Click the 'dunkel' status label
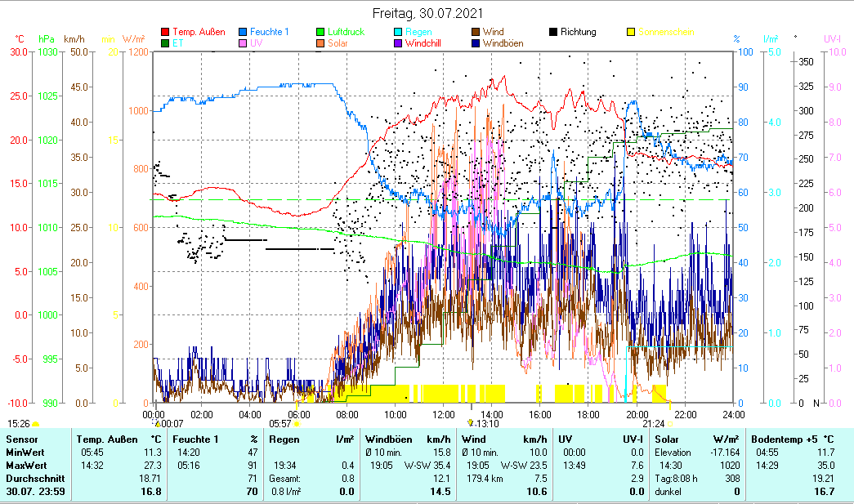854x504 pixels. click(668, 492)
